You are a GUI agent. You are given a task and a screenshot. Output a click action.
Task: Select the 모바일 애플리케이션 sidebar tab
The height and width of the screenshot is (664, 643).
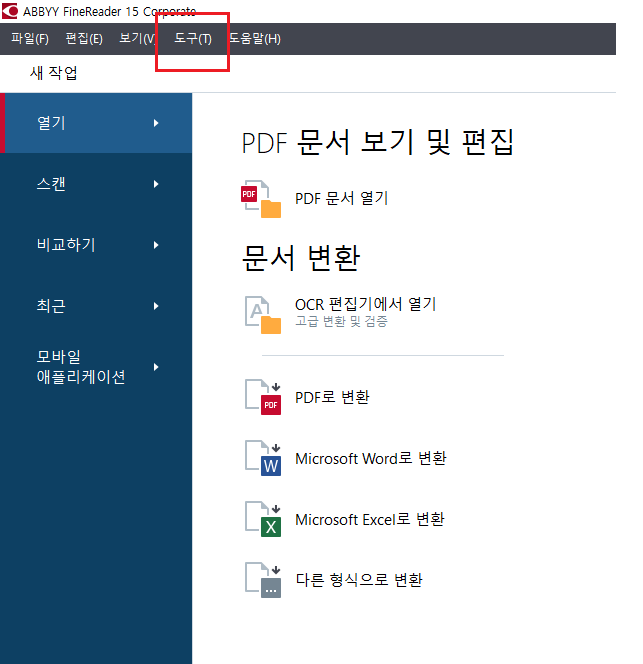point(96,367)
